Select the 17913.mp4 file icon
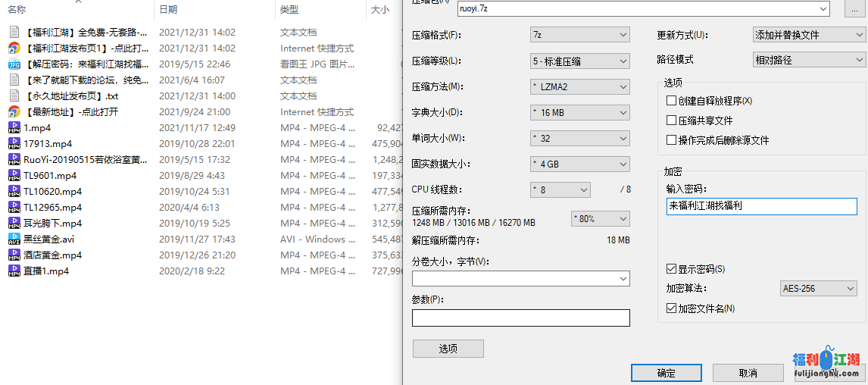Viewport: 868px width, 385px height. coord(14,144)
